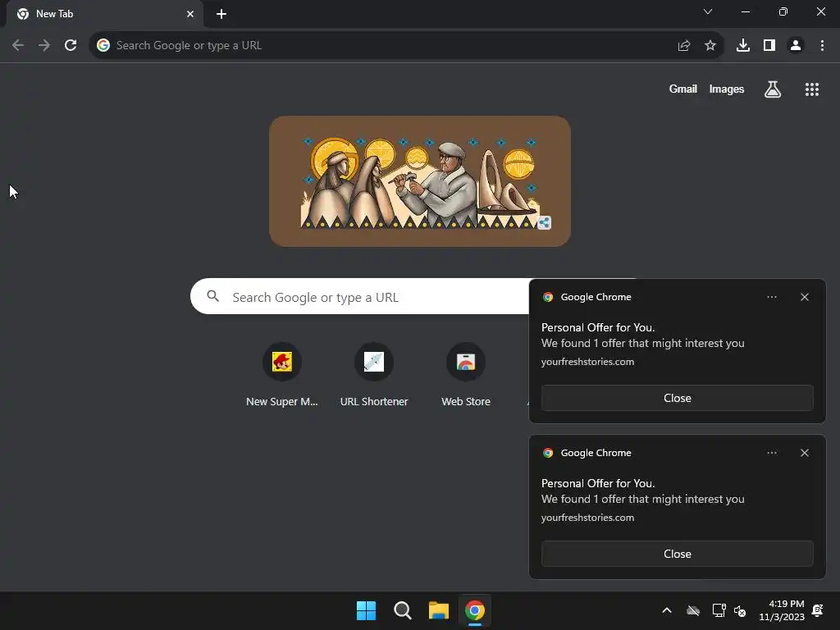Image resolution: width=840 pixels, height=630 pixels.
Task: Open clock and date 4:19 PM
Action: tap(782, 610)
